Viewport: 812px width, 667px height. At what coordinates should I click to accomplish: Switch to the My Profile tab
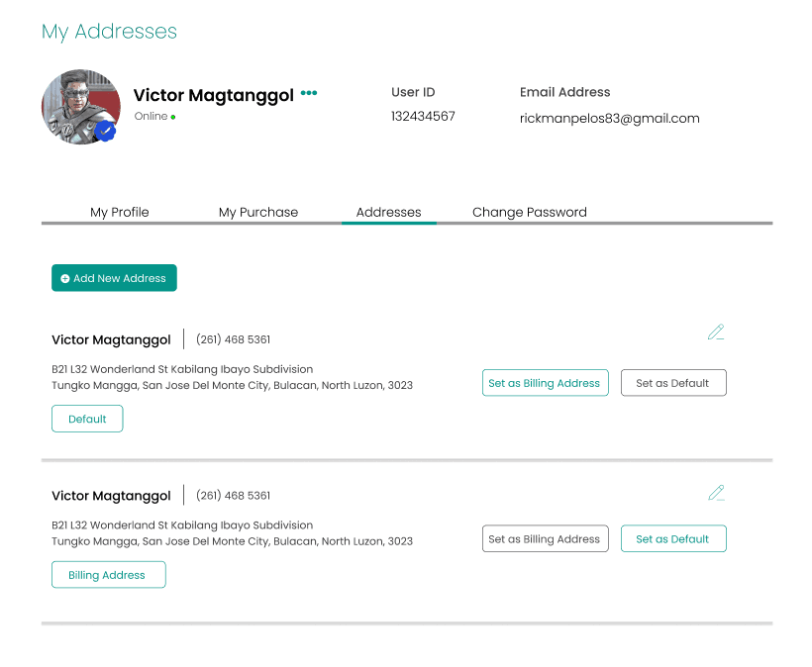pyautogui.click(x=119, y=212)
